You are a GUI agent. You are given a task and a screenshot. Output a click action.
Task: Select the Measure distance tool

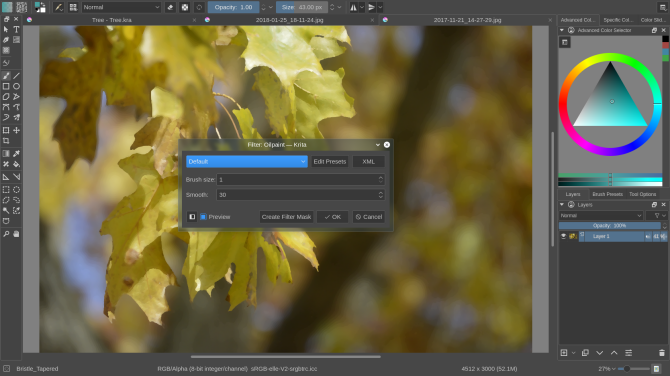point(16,176)
